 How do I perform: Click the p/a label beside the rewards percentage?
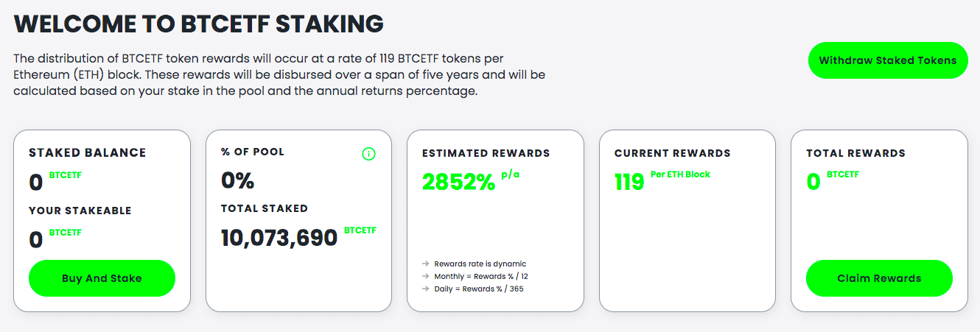tap(510, 174)
